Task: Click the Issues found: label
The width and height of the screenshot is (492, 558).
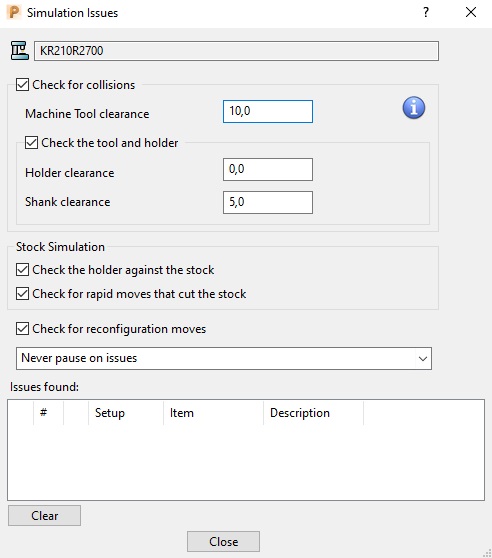Action: 44,386
